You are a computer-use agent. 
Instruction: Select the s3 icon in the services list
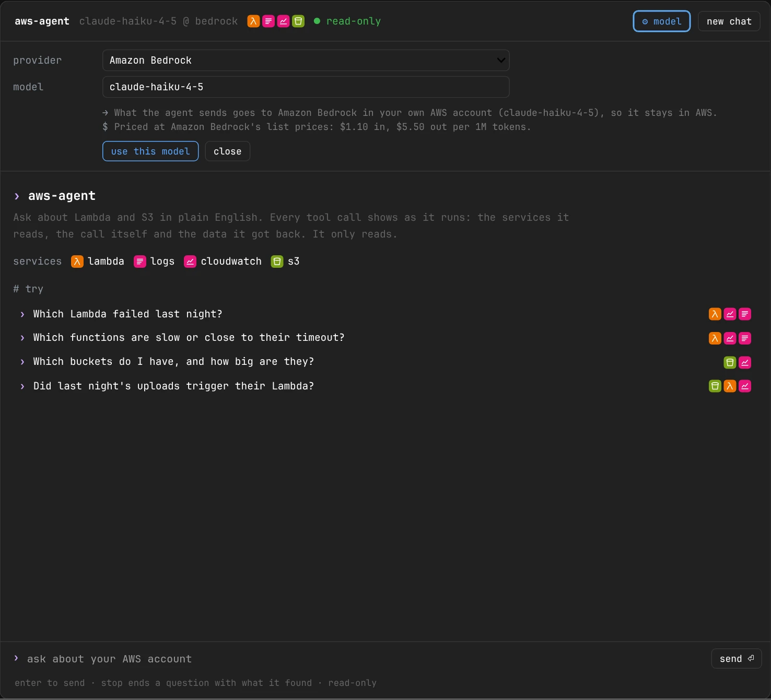pos(277,262)
